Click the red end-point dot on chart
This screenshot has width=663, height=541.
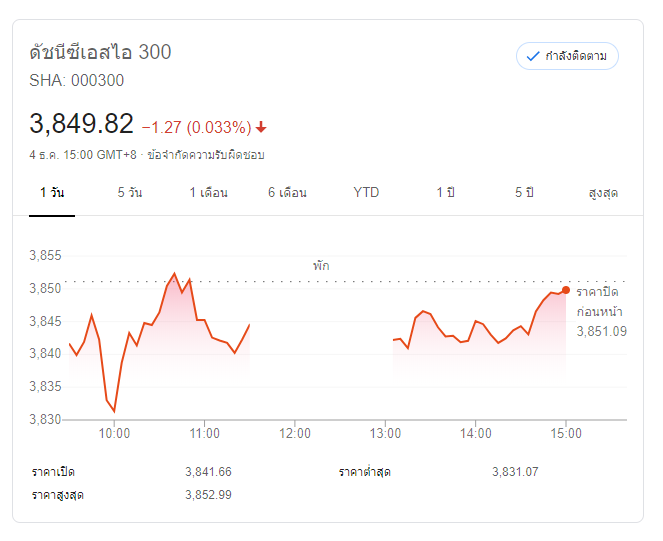(566, 290)
